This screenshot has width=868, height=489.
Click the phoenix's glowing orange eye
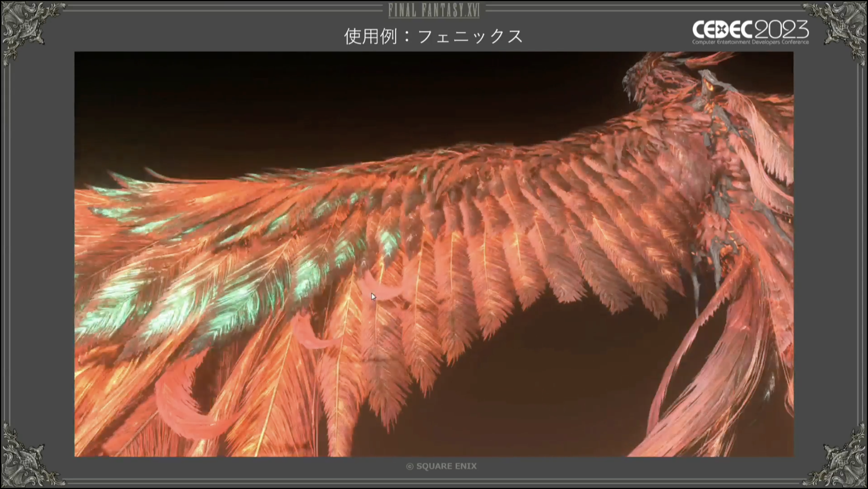coord(709,86)
